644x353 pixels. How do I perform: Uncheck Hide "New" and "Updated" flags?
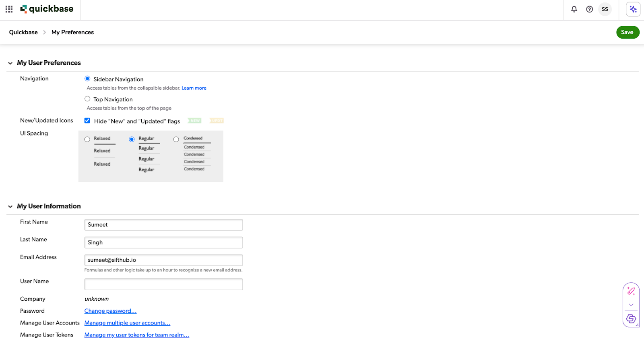coord(87,121)
